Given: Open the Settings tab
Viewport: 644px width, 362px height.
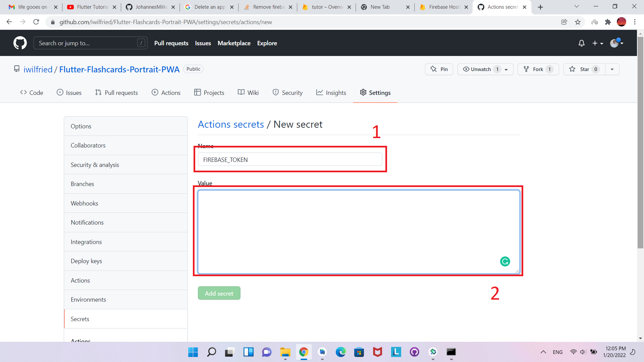Looking at the screenshot, I should click(375, 93).
